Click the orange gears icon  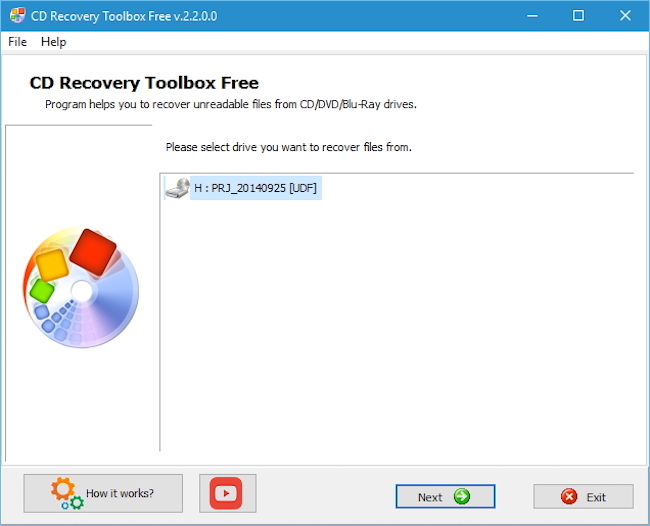tap(67, 493)
